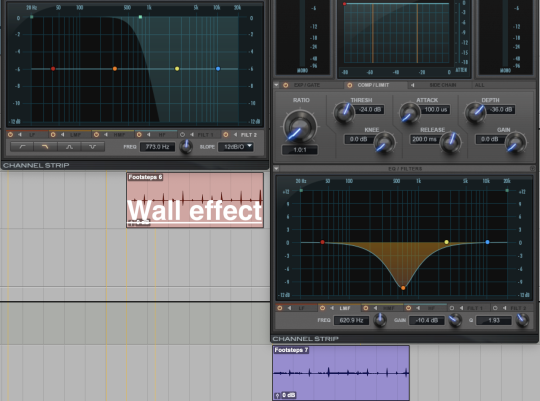Viewport: 540px width, 401px height.
Task: Solo-listen LMF band in right Channel Strip
Action: (x=332, y=308)
